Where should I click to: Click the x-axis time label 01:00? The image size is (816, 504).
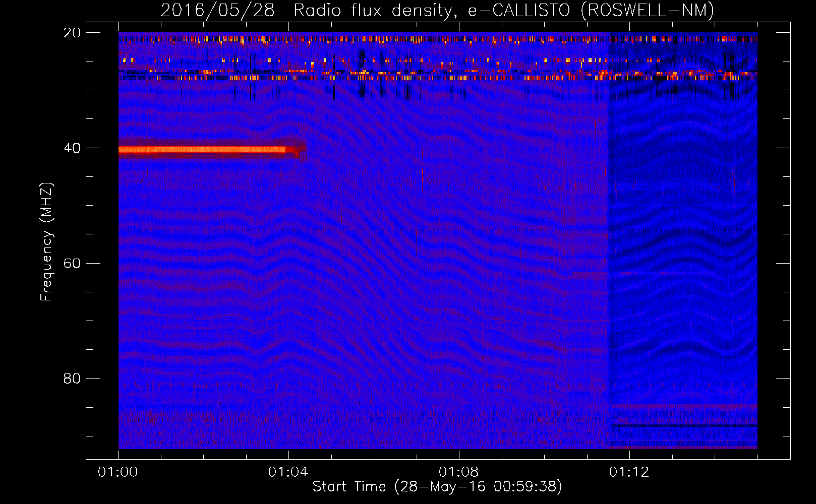[118, 472]
